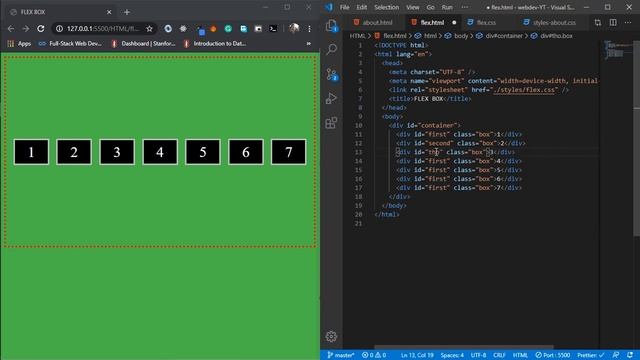This screenshot has width=640, height=360.
Task: Open the Run menu
Action: (447, 7)
